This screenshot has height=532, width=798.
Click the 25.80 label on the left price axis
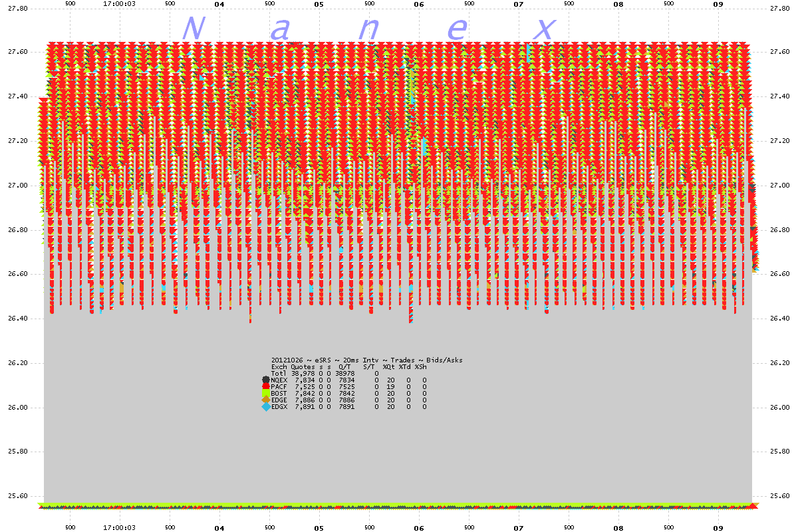tap(17, 452)
